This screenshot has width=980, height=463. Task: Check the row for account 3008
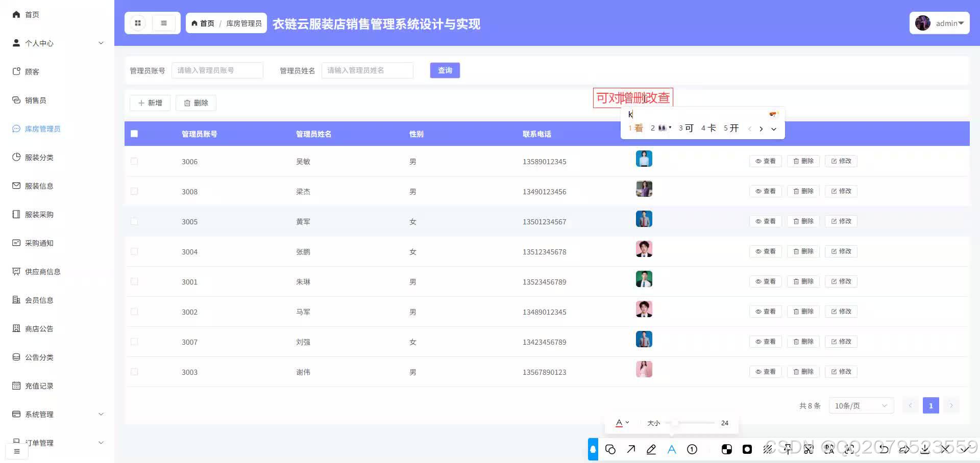pos(134,191)
